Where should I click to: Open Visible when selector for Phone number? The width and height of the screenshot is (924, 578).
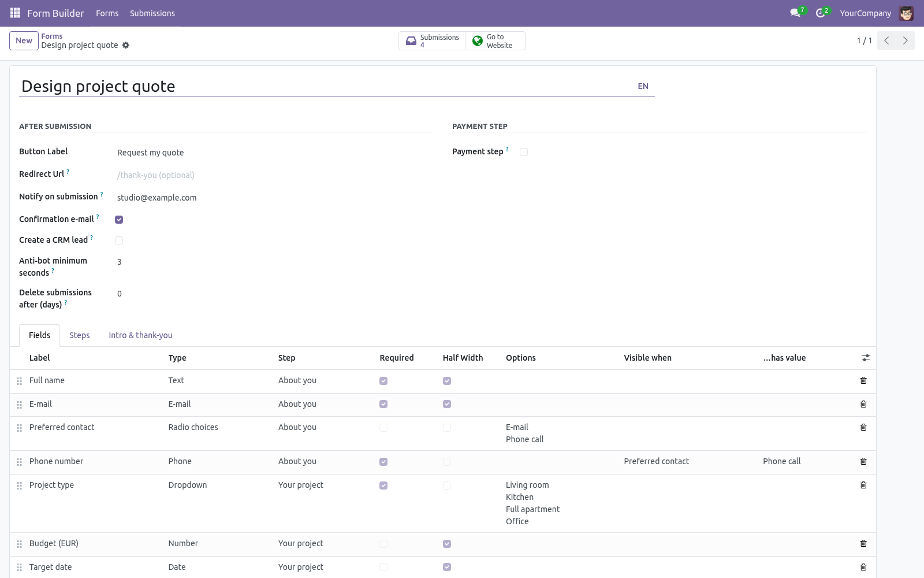(689, 461)
